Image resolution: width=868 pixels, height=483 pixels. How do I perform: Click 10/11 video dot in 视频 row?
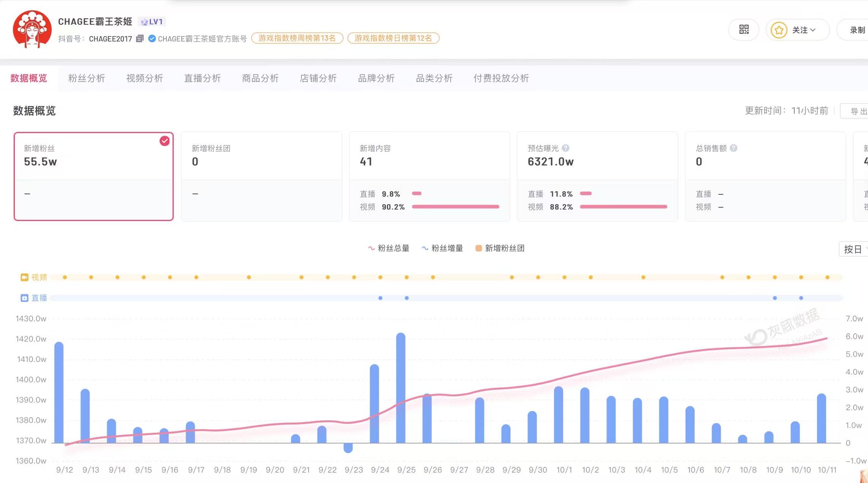(x=827, y=277)
